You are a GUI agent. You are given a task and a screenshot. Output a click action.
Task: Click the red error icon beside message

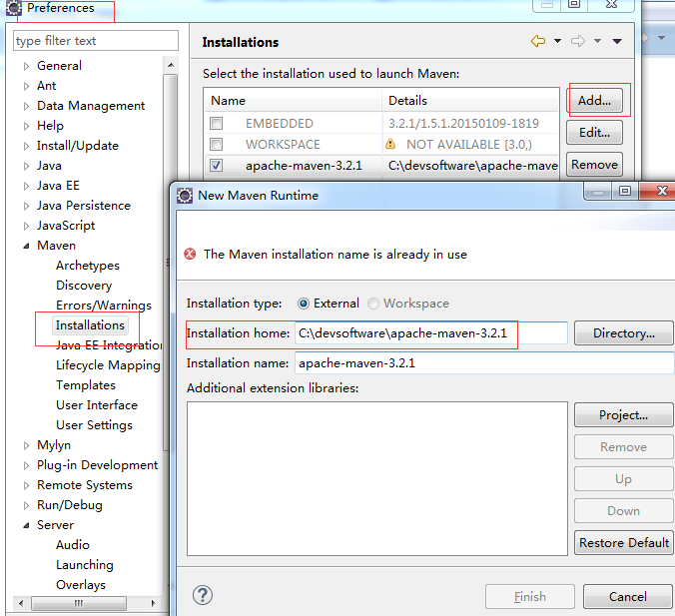tap(190, 254)
